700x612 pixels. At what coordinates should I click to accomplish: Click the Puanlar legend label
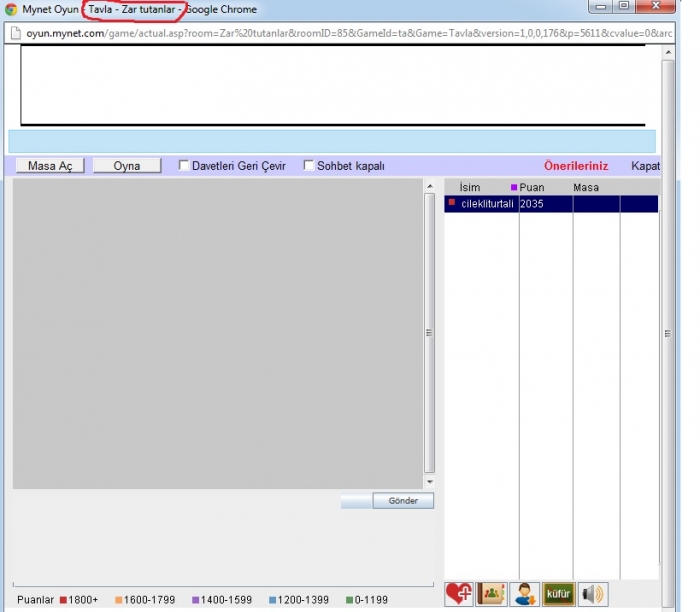35,600
